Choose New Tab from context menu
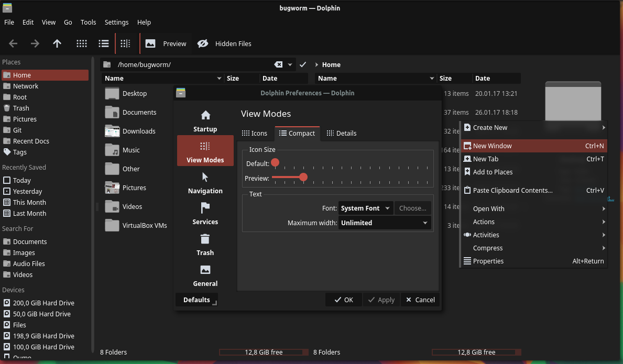Screen dimensions: 623x364 [x=534, y=159]
